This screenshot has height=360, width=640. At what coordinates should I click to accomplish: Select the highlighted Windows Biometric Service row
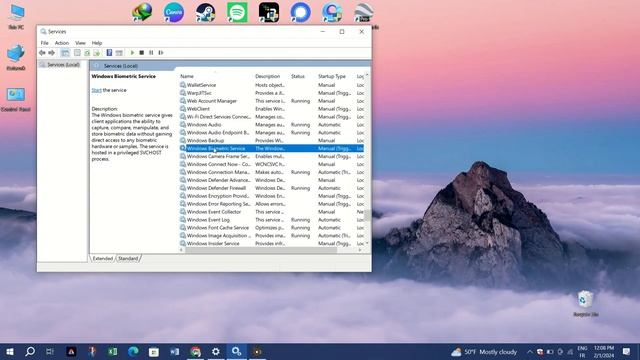pyautogui.click(x=271, y=149)
